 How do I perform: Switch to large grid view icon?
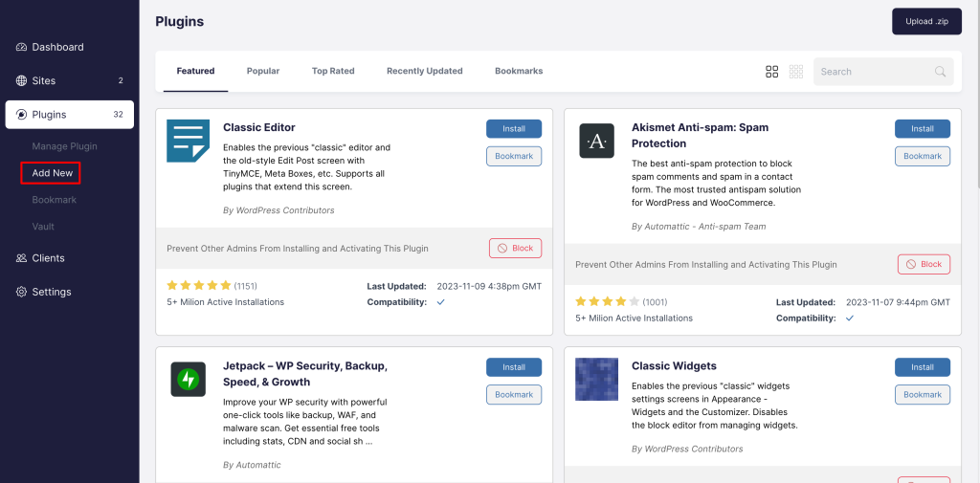pyautogui.click(x=772, y=71)
